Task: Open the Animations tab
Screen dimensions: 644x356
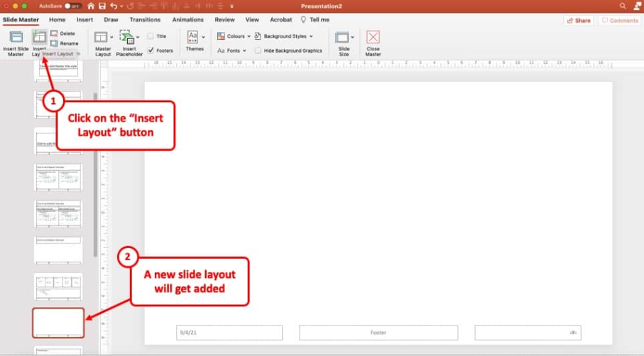Action: click(187, 20)
